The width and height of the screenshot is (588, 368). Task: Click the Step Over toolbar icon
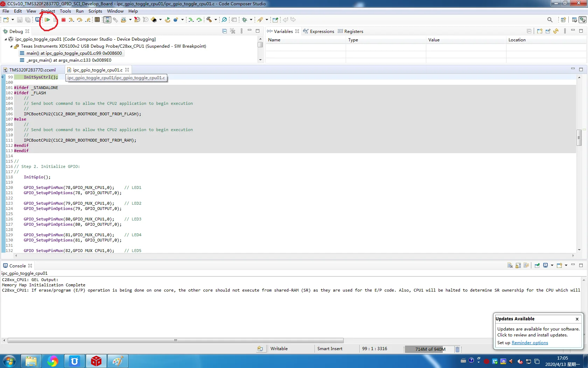pyautogui.click(x=80, y=20)
